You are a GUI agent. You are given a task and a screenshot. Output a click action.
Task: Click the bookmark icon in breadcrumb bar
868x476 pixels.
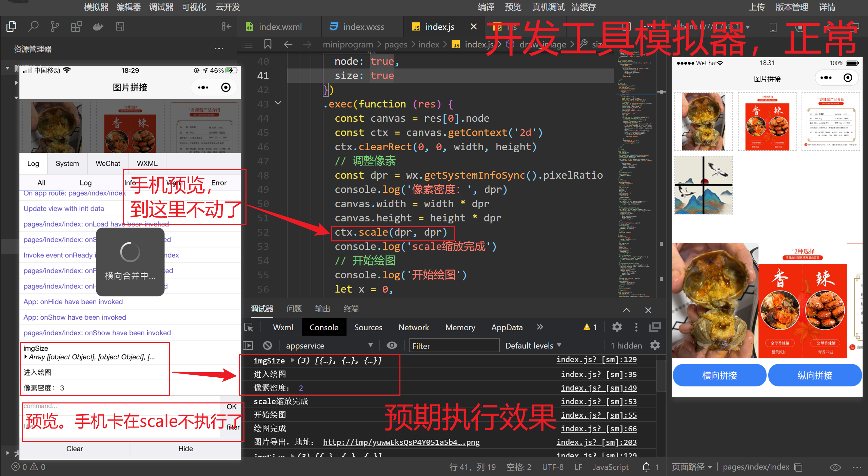click(268, 44)
